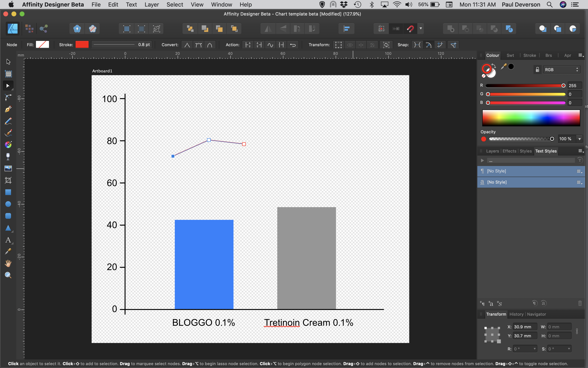The width and height of the screenshot is (588, 368).
Task: Click the red Stroke colour swatch
Action: coord(82,45)
